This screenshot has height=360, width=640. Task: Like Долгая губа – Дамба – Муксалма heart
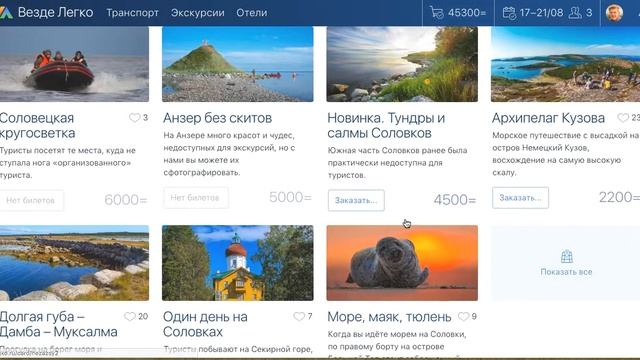130,316
